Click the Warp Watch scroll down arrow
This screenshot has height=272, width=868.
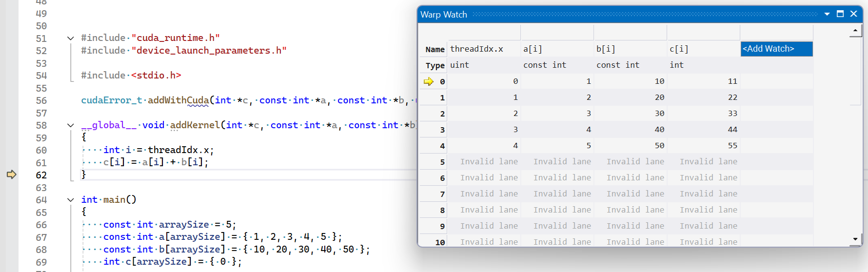point(855,239)
